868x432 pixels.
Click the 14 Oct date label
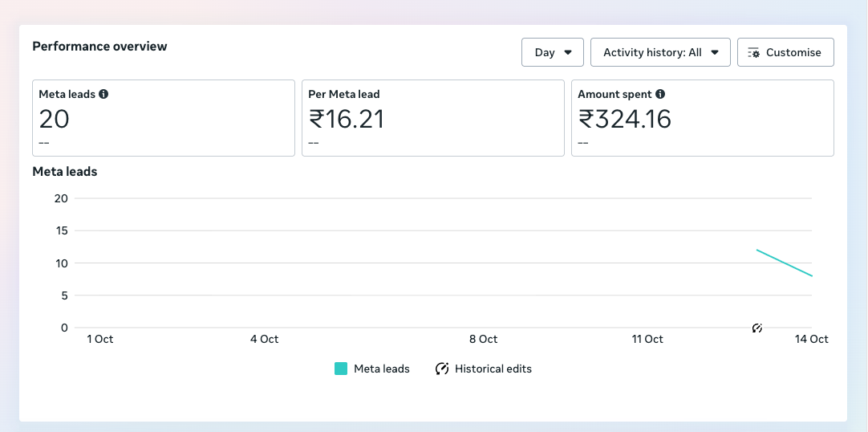(x=811, y=339)
